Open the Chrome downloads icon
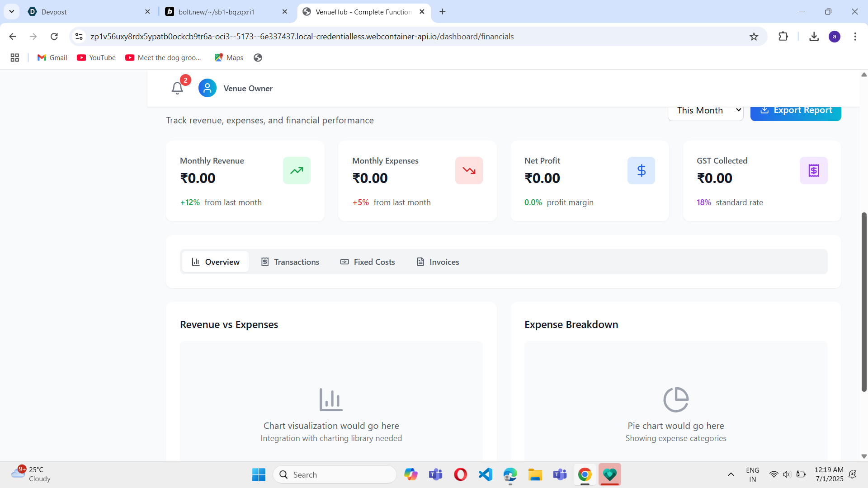 point(814,37)
